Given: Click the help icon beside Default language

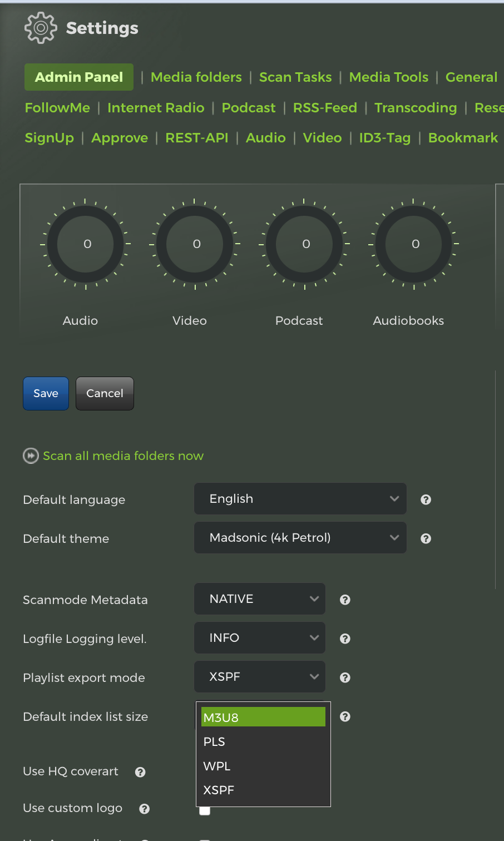Looking at the screenshot, I should tap(426, 499).
